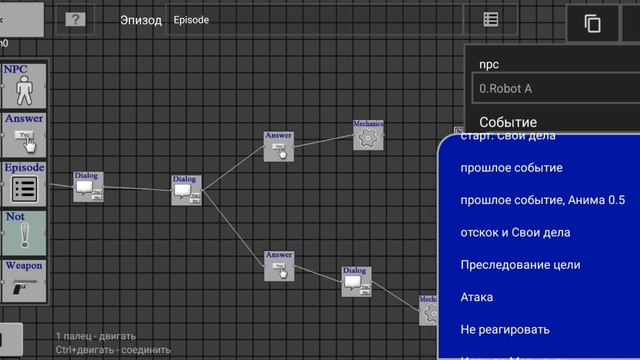640x360 pixels.
Task: Choose 'старт: Свои дела' option
Action: click(x=508, y=137)
